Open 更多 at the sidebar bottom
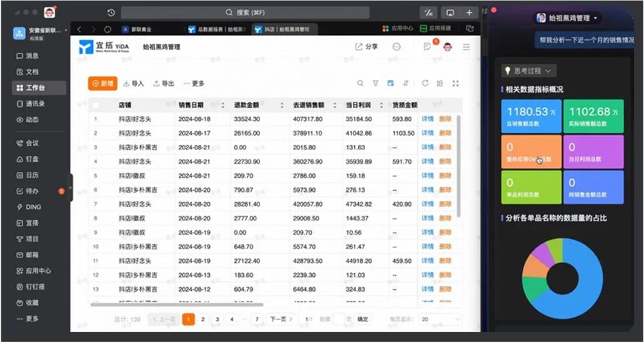Screen dimensions: 644x342 click(28, 319)
